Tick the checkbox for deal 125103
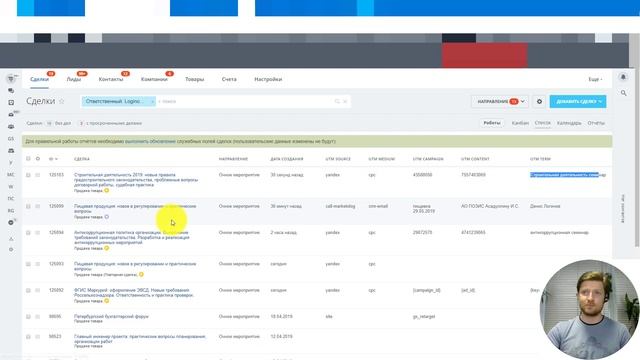Viewport: 640px width, 360px height. [x=28, y=175]
